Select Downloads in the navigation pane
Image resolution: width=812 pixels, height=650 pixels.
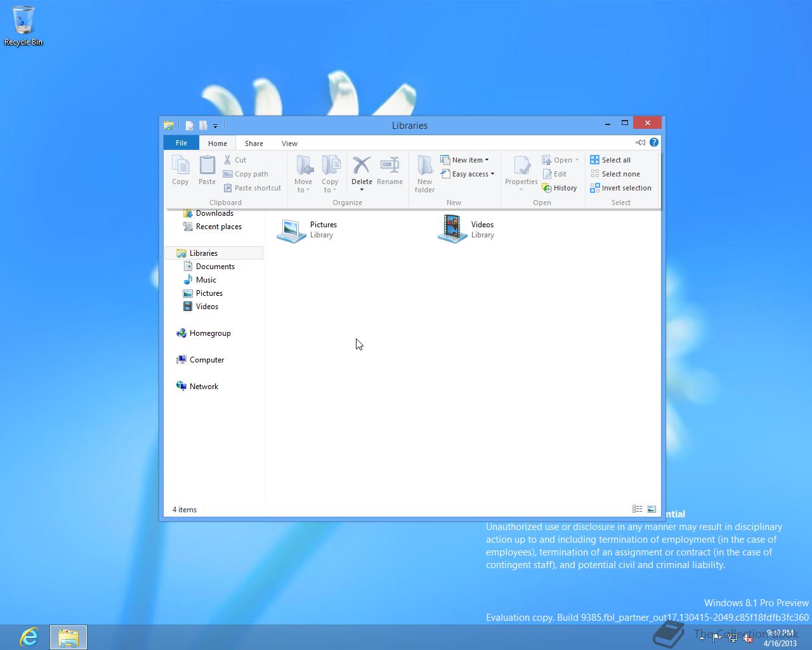[214, 213]
